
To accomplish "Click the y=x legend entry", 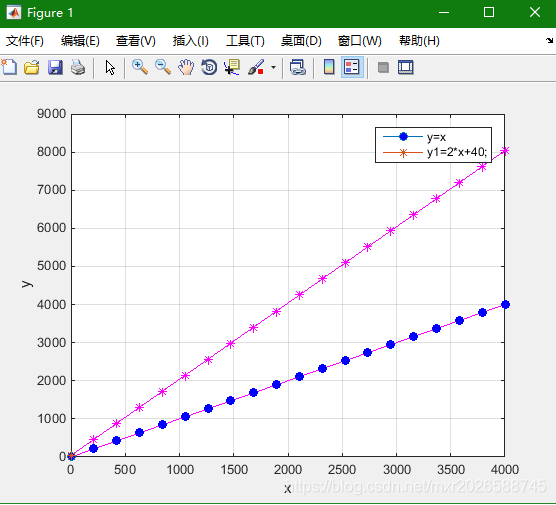I will click(436, 137).
